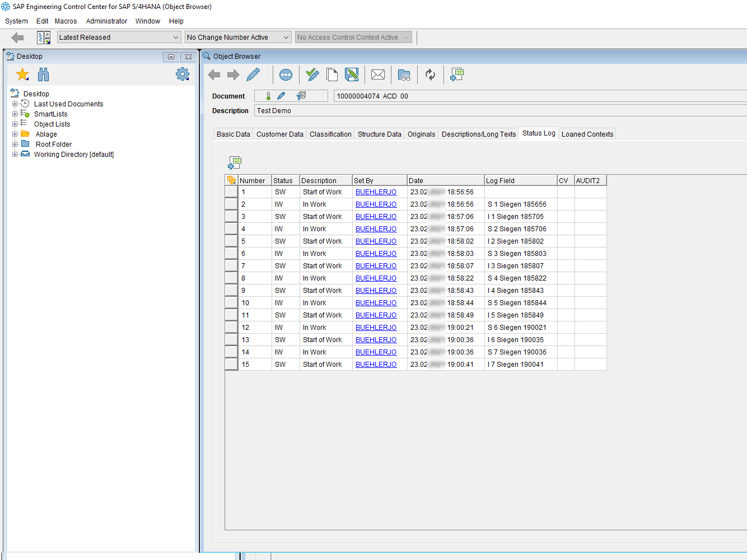Click the yellow star favorites icon

click(22, 74)
